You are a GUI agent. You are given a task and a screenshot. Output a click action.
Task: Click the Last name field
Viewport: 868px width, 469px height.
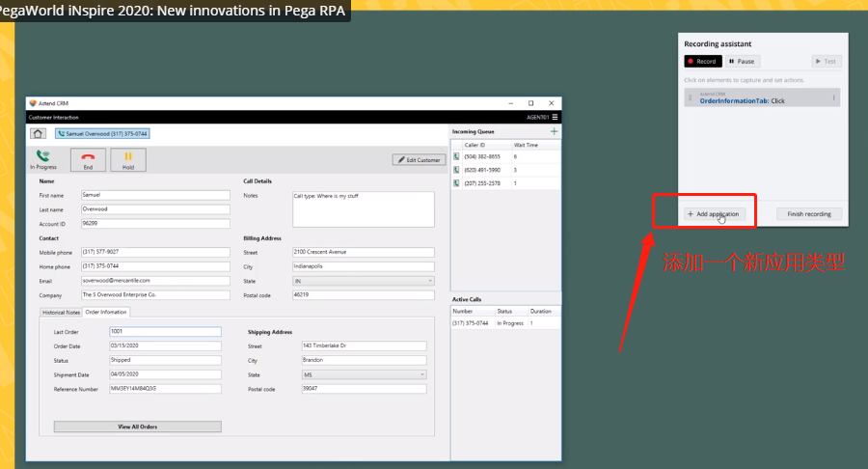155,209
